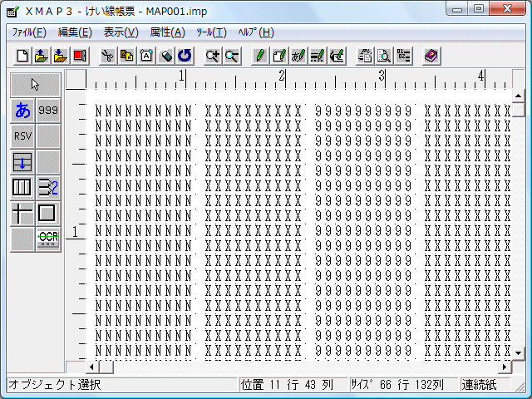Image resolution: width=532 pixels, height=399 pixels.
Task: Click the オブジェクト選択 status text
Action: 54,385
